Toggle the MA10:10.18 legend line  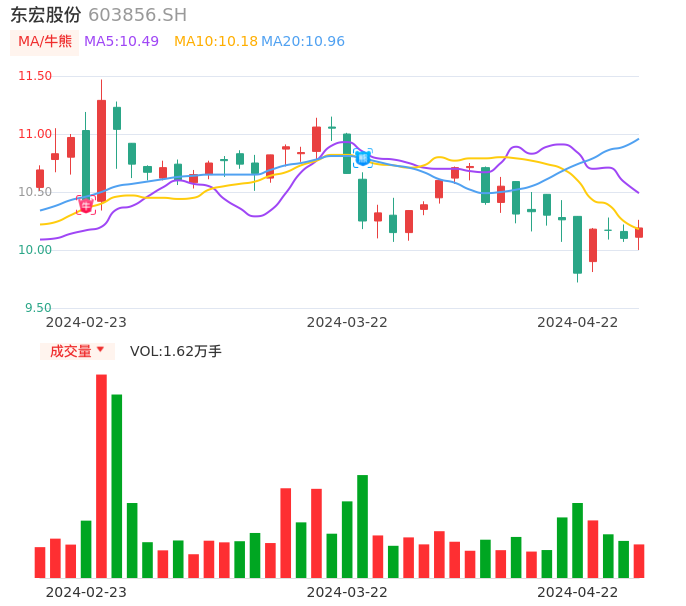point(216,41)
